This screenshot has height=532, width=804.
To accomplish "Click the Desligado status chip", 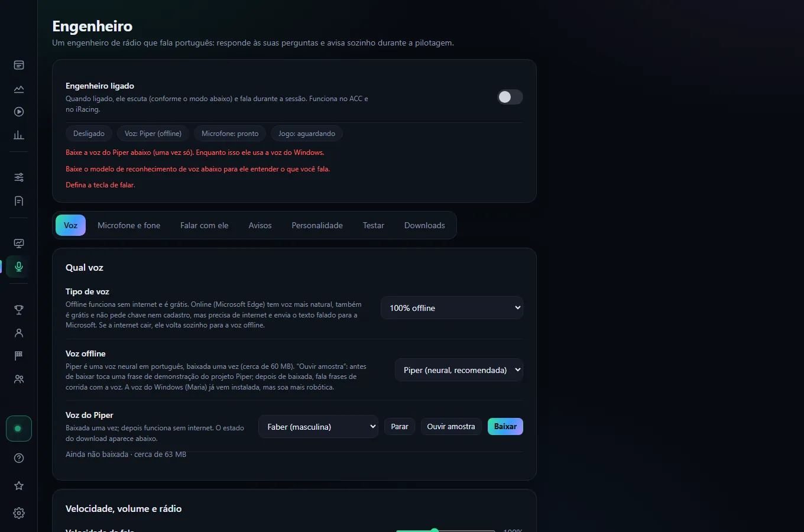I will [89, 134].
